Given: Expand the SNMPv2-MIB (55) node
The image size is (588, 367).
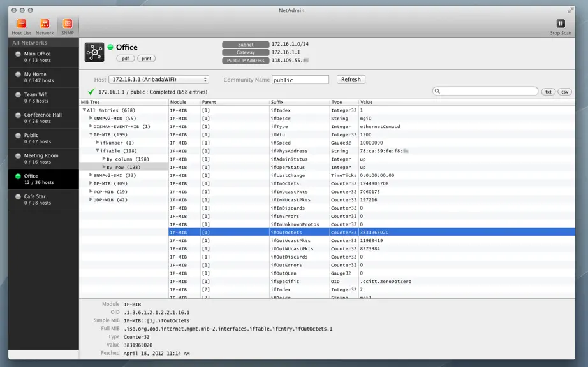Looking at the screenshot, I should pyautogui.click(x=91, y=118).
